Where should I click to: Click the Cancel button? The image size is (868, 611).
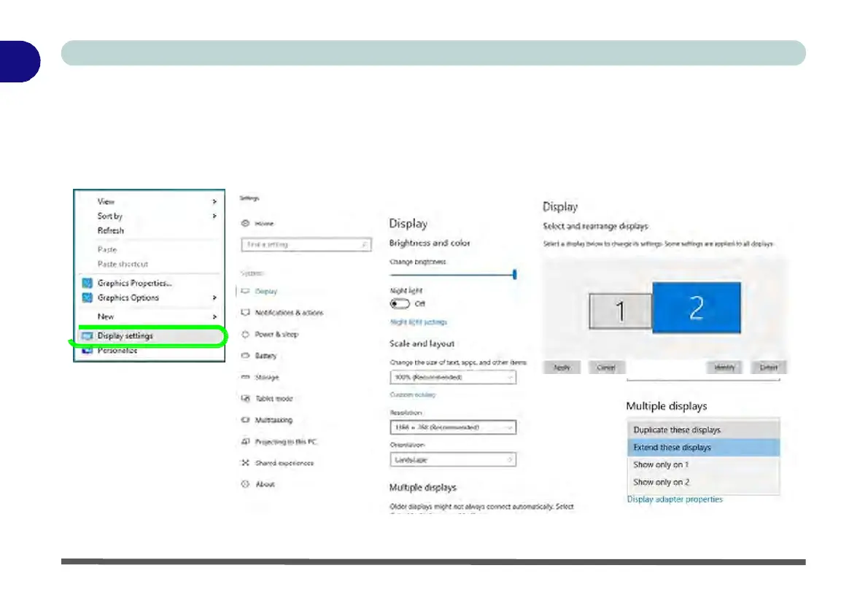point(606,367)
